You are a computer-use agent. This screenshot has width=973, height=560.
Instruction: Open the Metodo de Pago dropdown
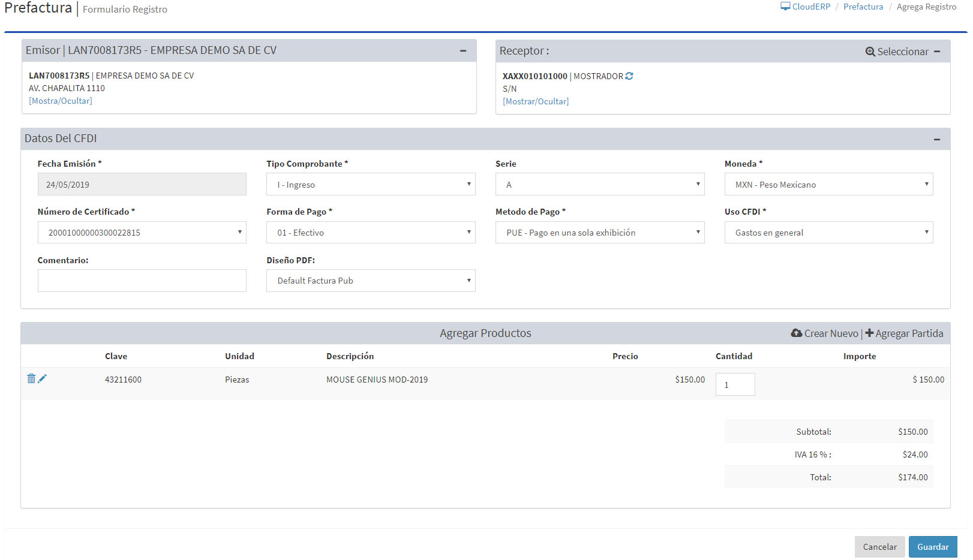coord(600,232)
